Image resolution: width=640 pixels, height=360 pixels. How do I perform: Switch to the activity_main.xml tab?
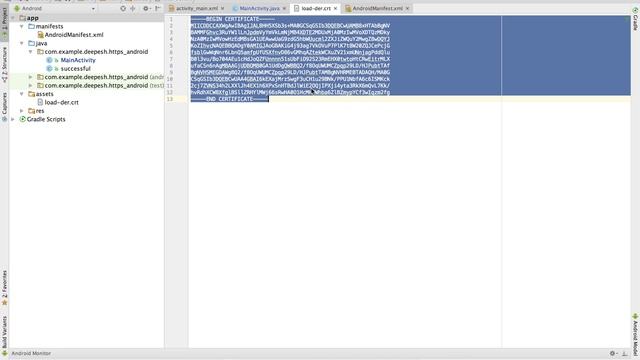[x=197, y=8]
